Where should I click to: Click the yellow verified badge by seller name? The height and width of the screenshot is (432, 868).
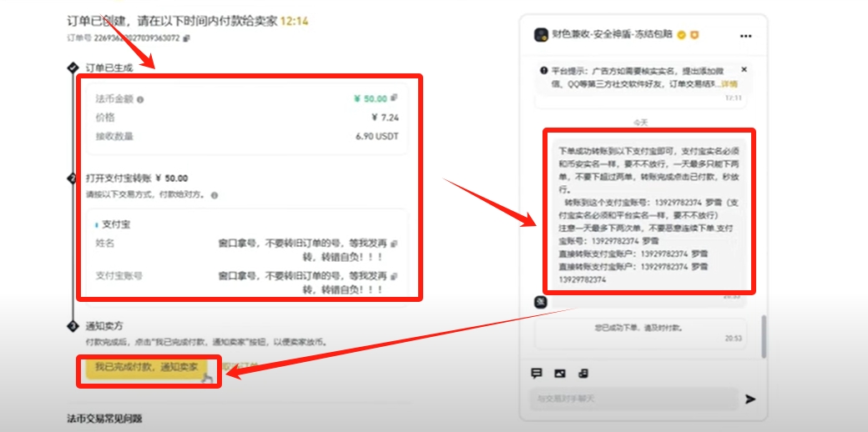[681, 35]
